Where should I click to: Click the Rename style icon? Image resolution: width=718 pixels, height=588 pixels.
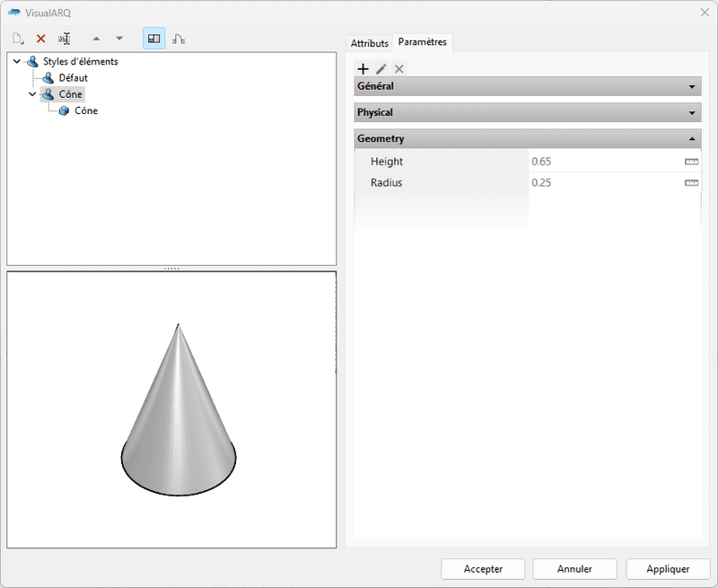[x=64, y=39]
